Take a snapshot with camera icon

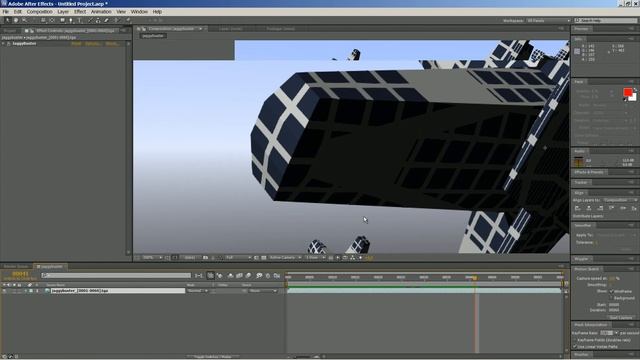(205, 258)
